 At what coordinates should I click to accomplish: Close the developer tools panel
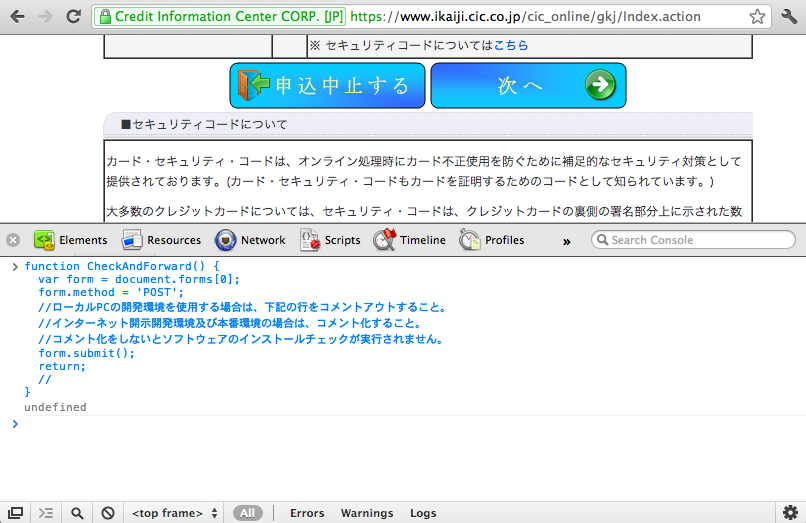coord(13,240)
